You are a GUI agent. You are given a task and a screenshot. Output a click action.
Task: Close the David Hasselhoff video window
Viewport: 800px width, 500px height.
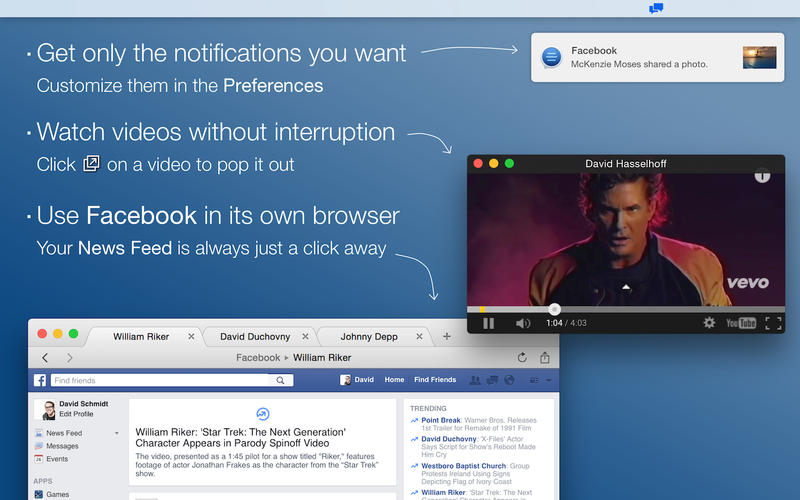478,163
